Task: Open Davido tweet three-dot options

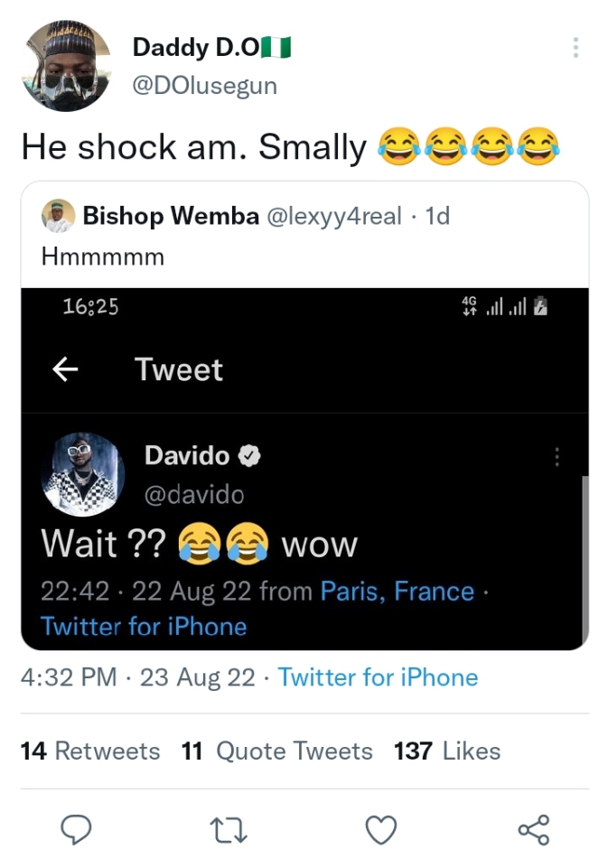Action: pyautogui.click(x=557, y=457)
